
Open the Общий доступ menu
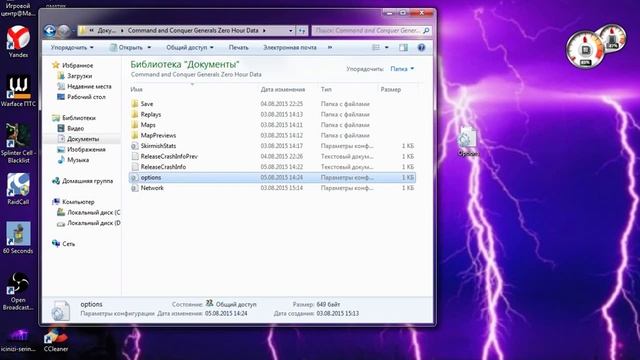[190, 47]
